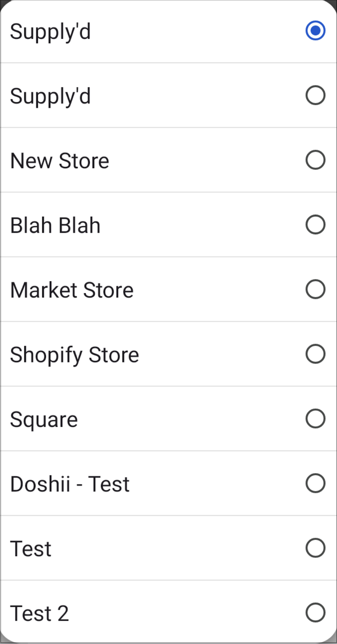Image resolution: width=337 pixels, height=644 pixels.
Task: Tap the Blah Blah list entry text
Action: point(55,225)
